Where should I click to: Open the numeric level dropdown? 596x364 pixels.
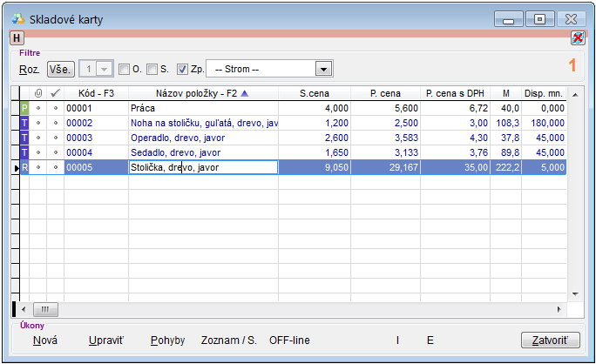point(105,70)
